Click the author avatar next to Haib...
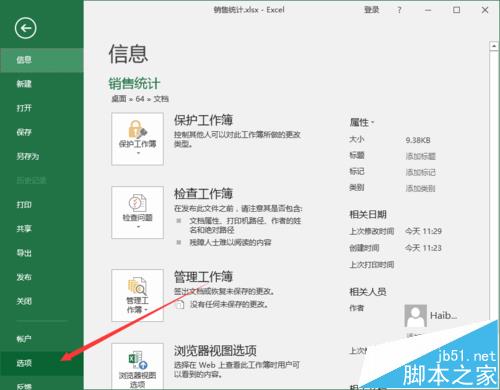The width and height of the screenshot is (500, 390). pos(415,316)
